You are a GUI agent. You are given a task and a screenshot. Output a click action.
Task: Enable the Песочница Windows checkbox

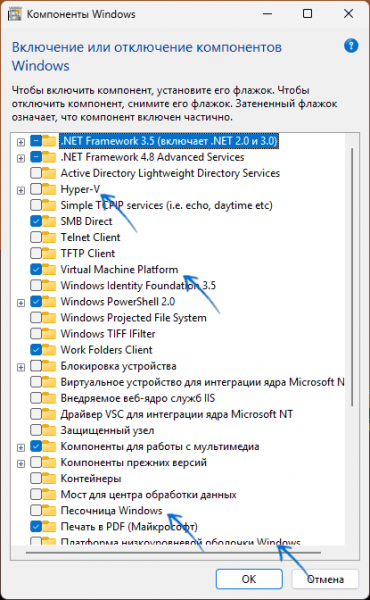click(x=36, y=510)
